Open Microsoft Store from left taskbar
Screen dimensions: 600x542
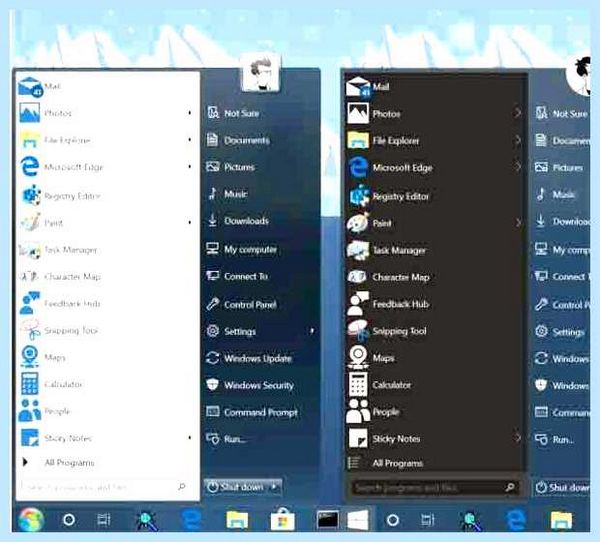click(x=282, y=520)
